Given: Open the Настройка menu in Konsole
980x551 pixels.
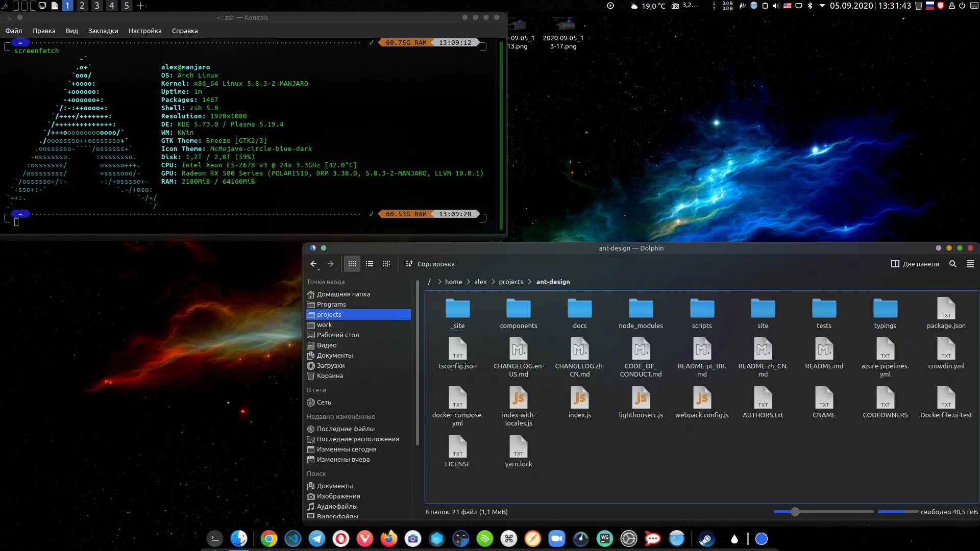Looking at the screenshot, I should [145, 31].
